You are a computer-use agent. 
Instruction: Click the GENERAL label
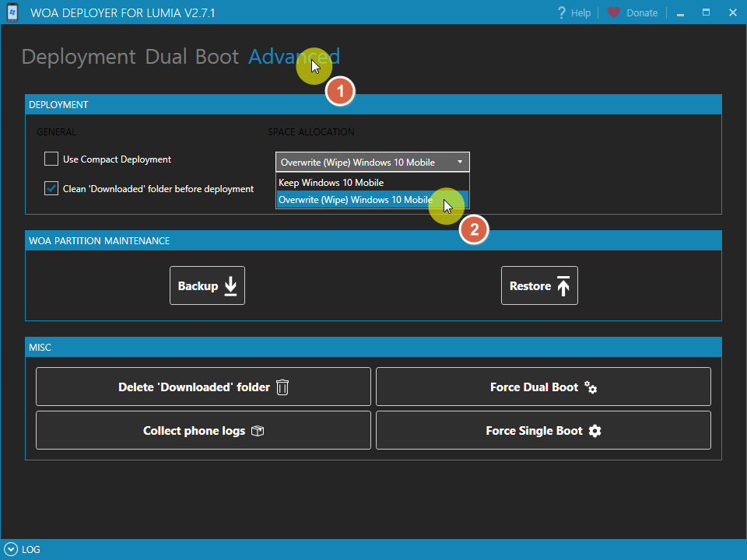(56, 132)
